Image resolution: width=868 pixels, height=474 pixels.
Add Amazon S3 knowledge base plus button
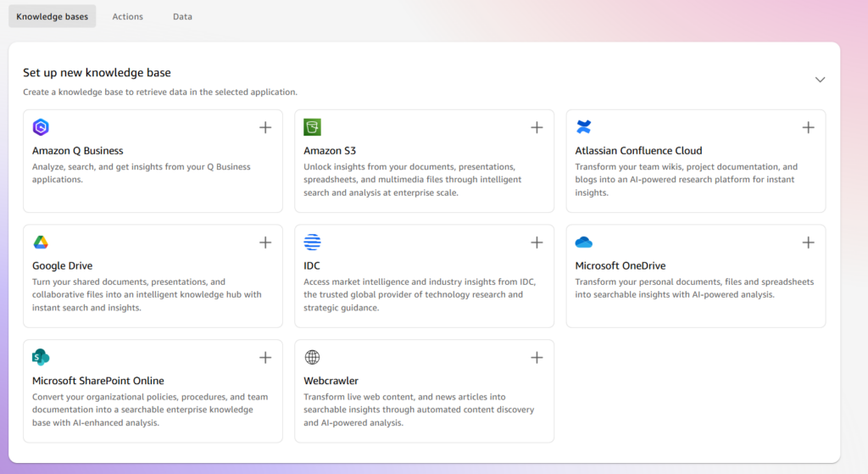(x=537, y=127)
